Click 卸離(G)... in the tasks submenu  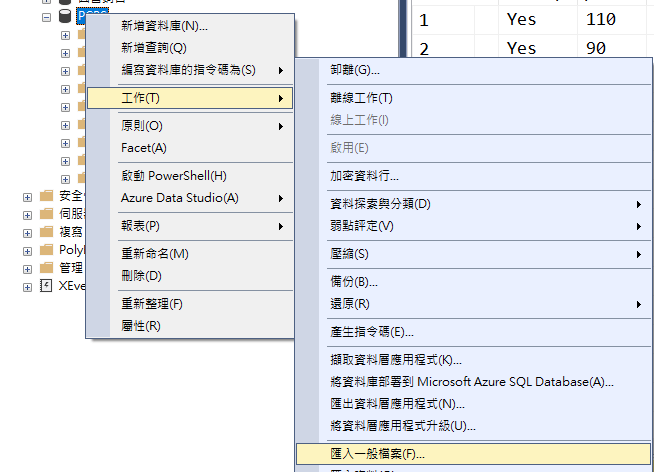pyautogui.click(x=355, y=70)
